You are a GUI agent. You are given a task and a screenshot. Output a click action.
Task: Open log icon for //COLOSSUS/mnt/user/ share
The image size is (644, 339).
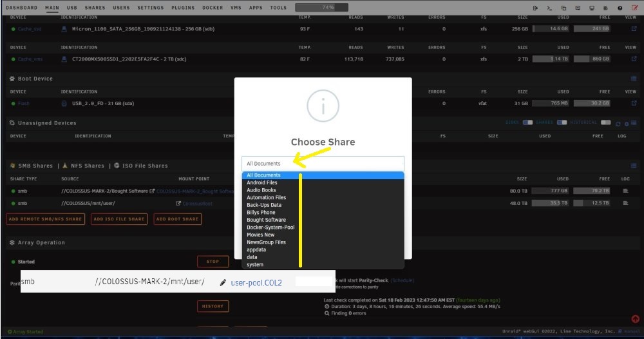(625, 203)
